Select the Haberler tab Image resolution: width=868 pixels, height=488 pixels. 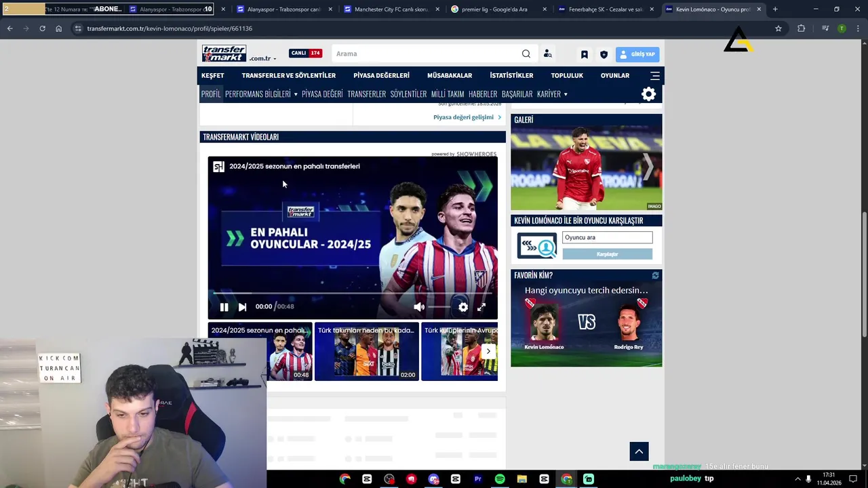pos(483,94)
